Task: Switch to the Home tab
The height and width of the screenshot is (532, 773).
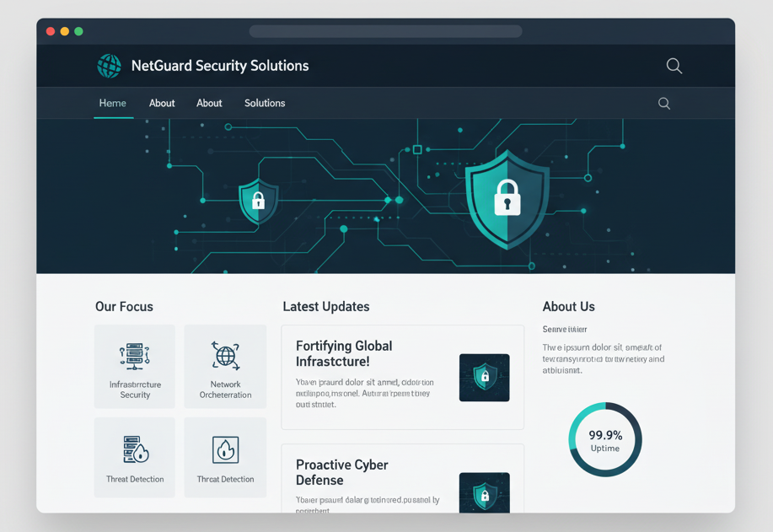Action: click(113, 103)
